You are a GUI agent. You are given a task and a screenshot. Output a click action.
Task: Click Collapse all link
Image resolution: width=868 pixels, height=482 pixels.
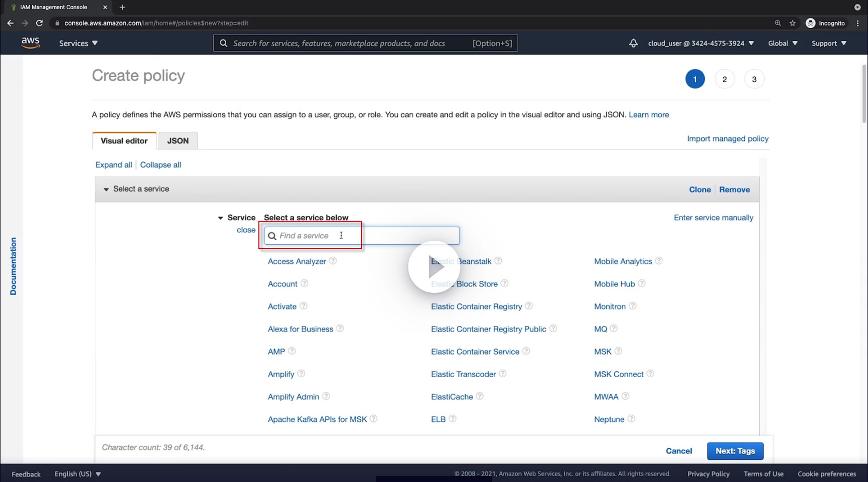161,165
